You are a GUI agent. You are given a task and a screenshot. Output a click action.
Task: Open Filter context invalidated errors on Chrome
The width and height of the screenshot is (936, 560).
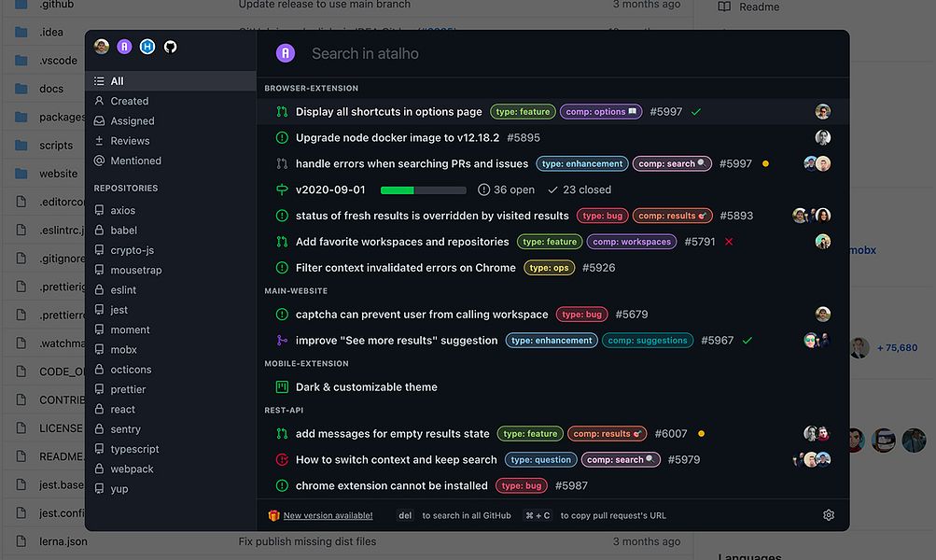(x=405, y=268)
